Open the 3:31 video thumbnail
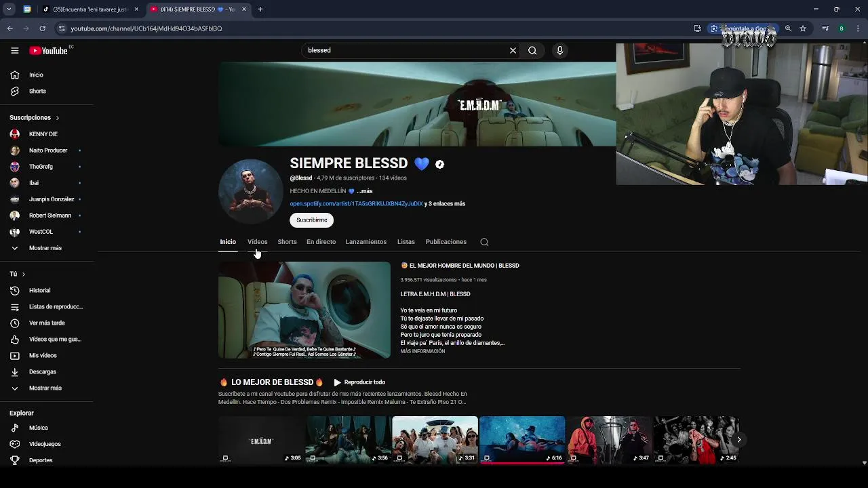Image resolution: width=868 pixels, height=488 pixels. click(435, 439)
